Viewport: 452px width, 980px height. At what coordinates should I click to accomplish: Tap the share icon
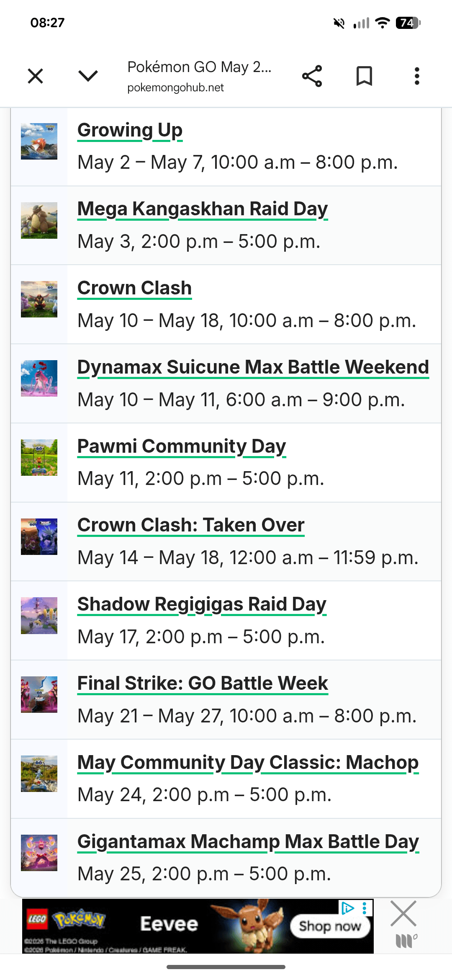[x=312, y=76]
